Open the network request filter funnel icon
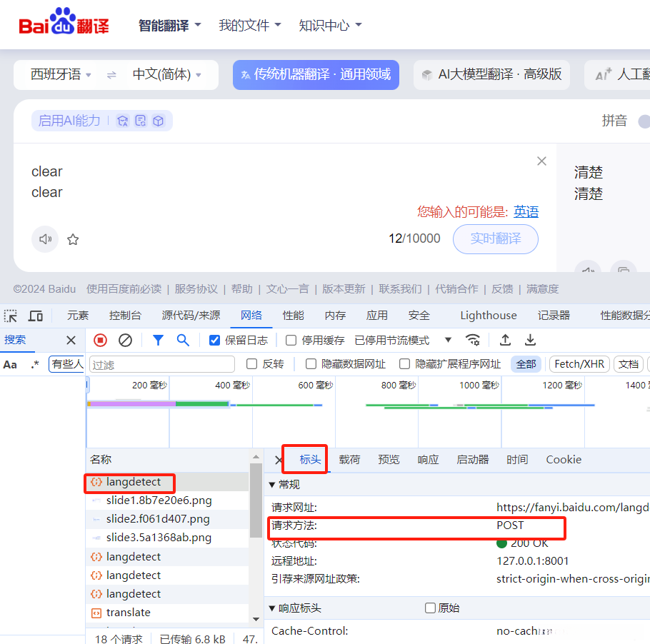The image size is (650, 644). [158, 341]
